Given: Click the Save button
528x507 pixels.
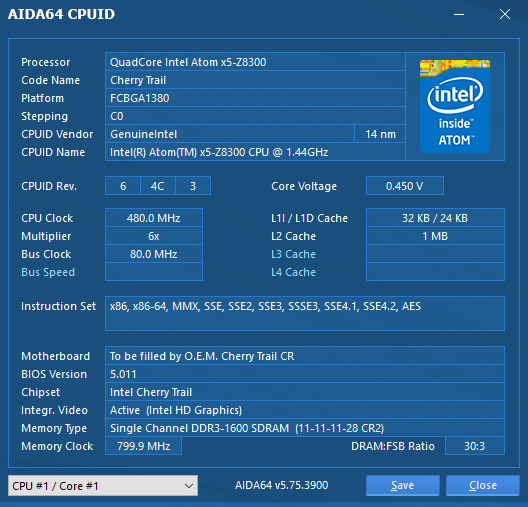Looking at the screenshot, I should point(402,485).
